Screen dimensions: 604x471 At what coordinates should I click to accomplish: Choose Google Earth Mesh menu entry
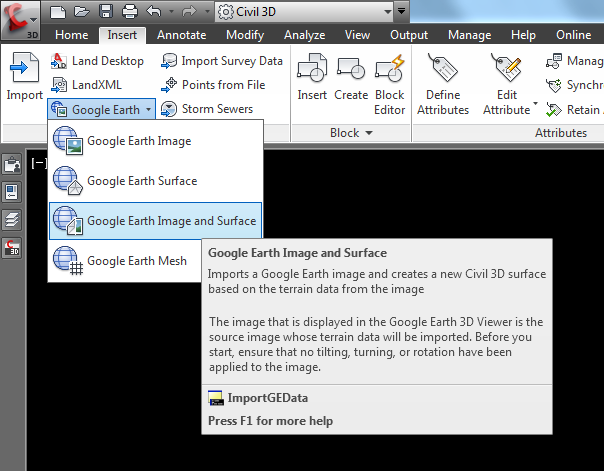point(125,261)
